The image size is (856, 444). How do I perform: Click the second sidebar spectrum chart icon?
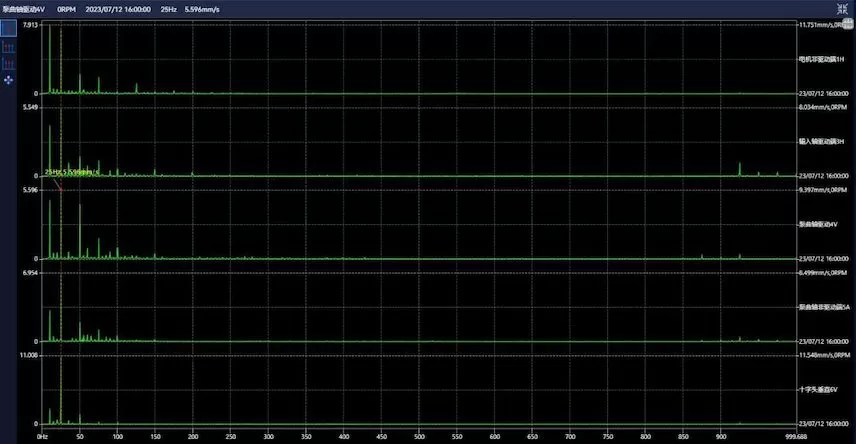click(x=8, y=46)
